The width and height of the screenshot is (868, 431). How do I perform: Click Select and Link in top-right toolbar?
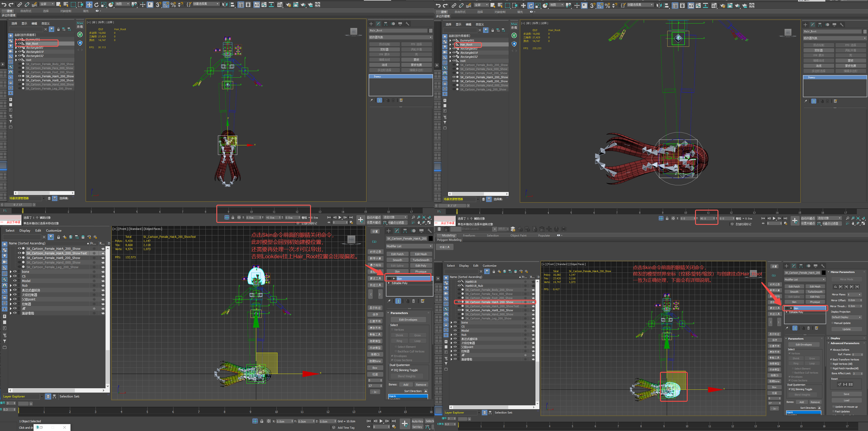(x=454, y=5)
